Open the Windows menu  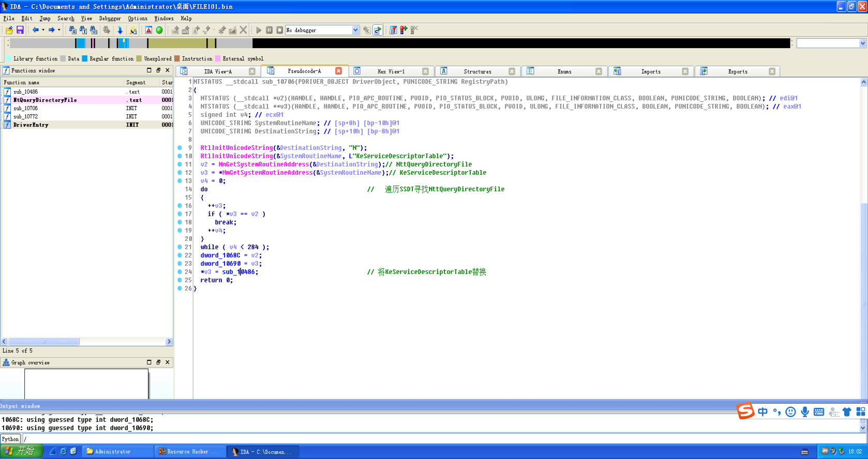click(x=164, y=18)
